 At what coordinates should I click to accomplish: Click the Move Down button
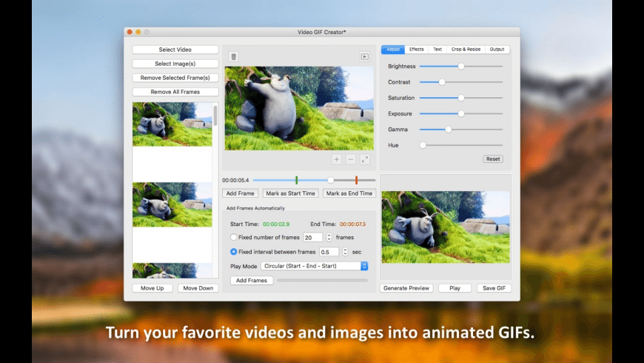pyautogui.click(x=198, y=288)
